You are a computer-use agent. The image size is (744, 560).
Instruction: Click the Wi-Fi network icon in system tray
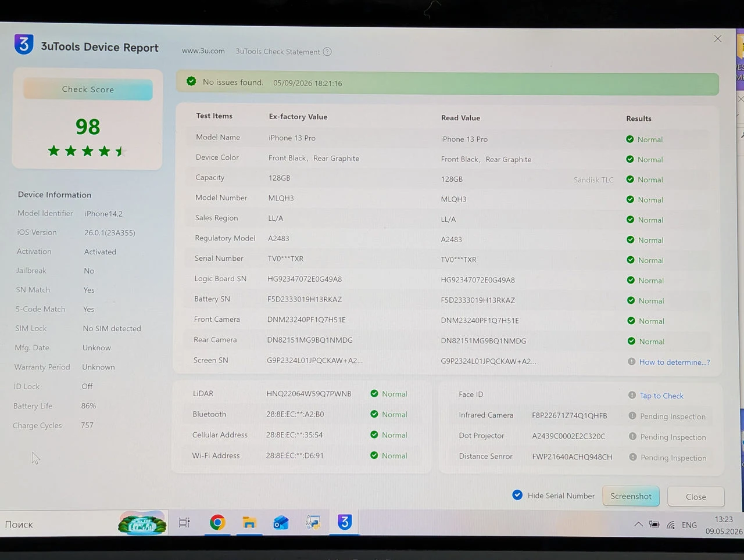pyautogui.click(x=671, y=525)
